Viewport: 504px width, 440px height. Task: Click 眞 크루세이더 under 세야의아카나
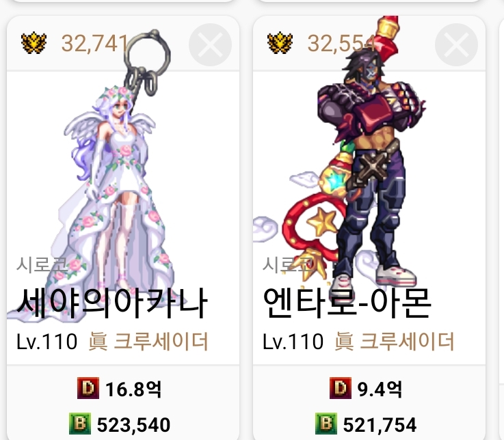coord(148,342)
